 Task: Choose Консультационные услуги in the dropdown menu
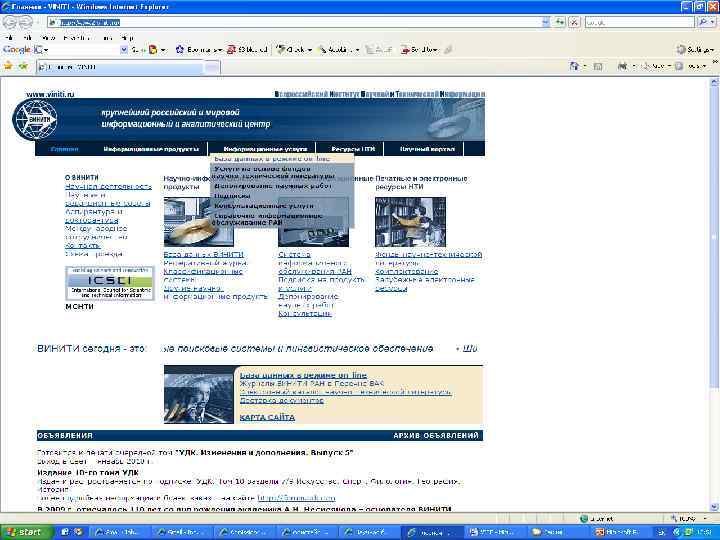pyautogui.click(x=264, y=206)
